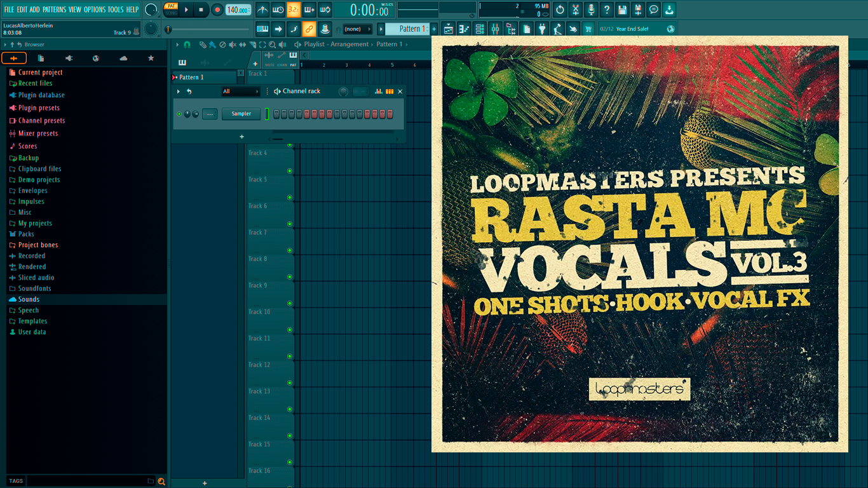Viewport: 868px width, 488px height.
Task: Switch picker to PAT pattern clips
Action: point(293,58)
